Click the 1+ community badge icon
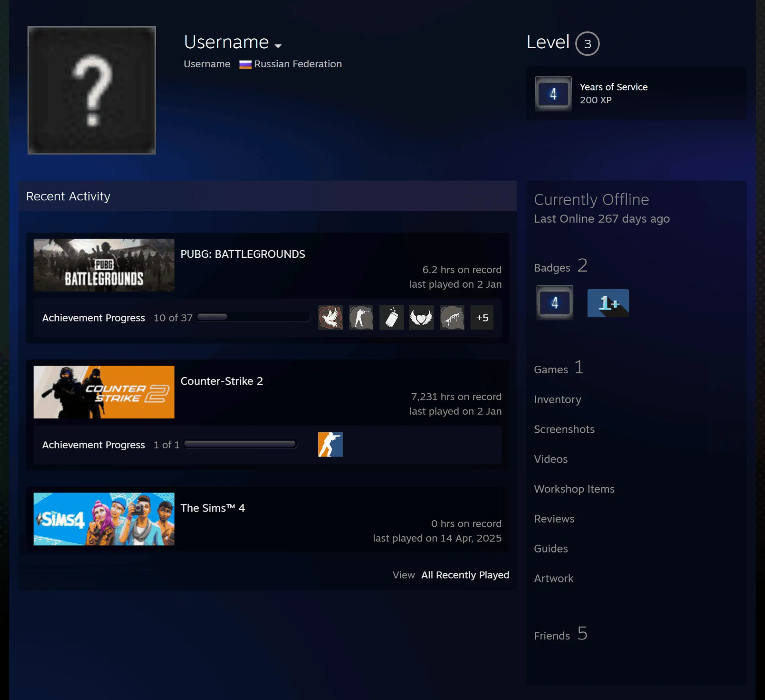765x700 pixels. pyautogui.click(x=608, y=303)
